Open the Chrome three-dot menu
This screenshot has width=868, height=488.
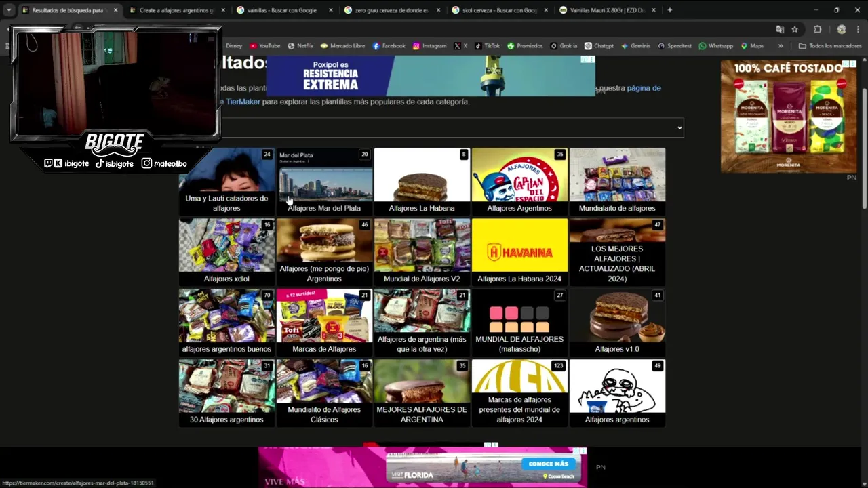tap(858, 29)
